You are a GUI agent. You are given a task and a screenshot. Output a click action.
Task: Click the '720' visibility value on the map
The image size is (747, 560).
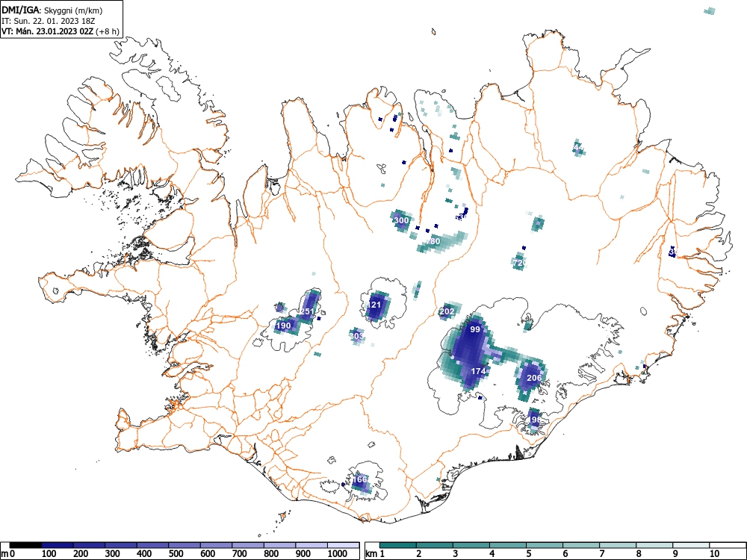point(520,263)
